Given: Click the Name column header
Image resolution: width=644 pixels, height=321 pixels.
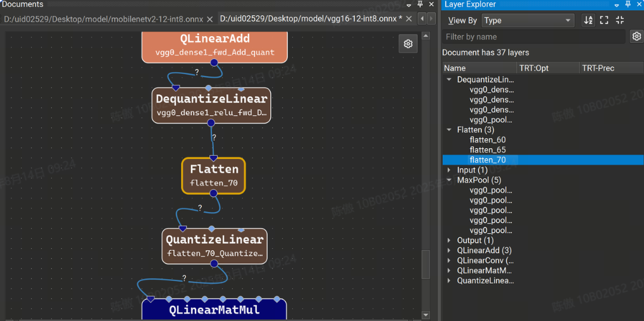Looking at the screenshot, I should (x=480, y=68).
